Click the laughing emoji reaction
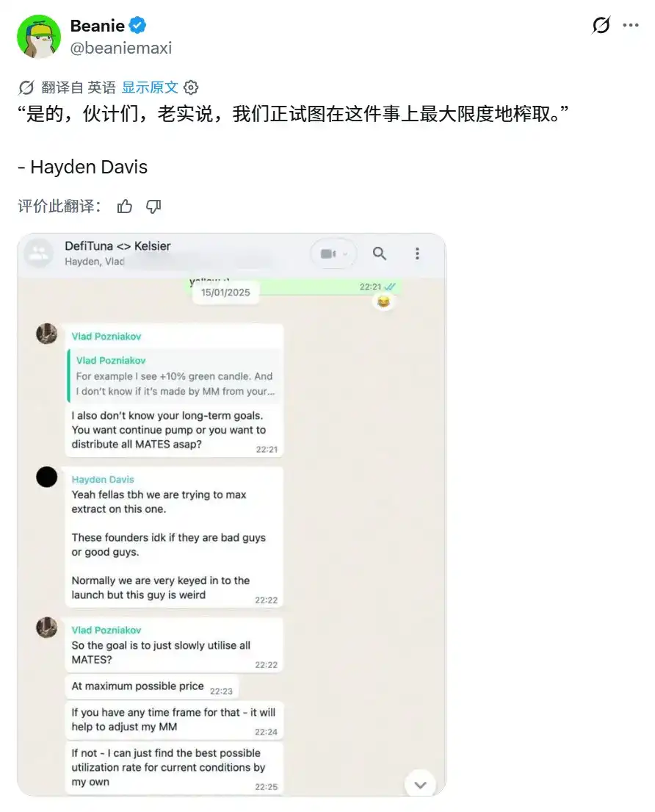 [x=383, y=301]
